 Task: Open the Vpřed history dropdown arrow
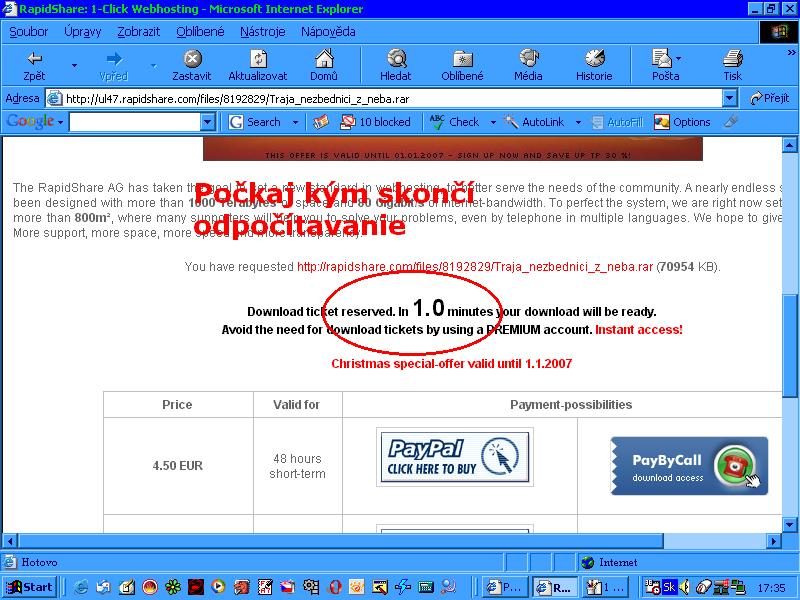coord(154,66)
